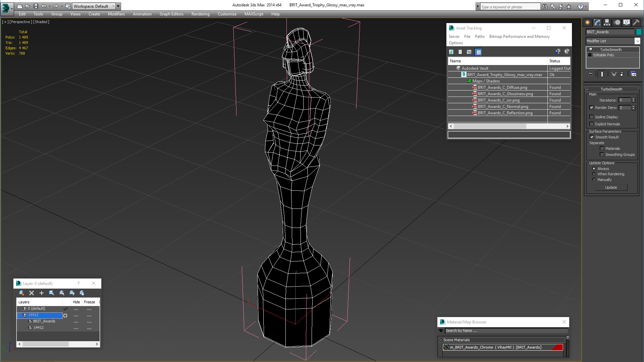Viewport: 644px width, 362px height.
Task: Click Refresh icon in Asset Tracking
Action: (x=451, y=52)
